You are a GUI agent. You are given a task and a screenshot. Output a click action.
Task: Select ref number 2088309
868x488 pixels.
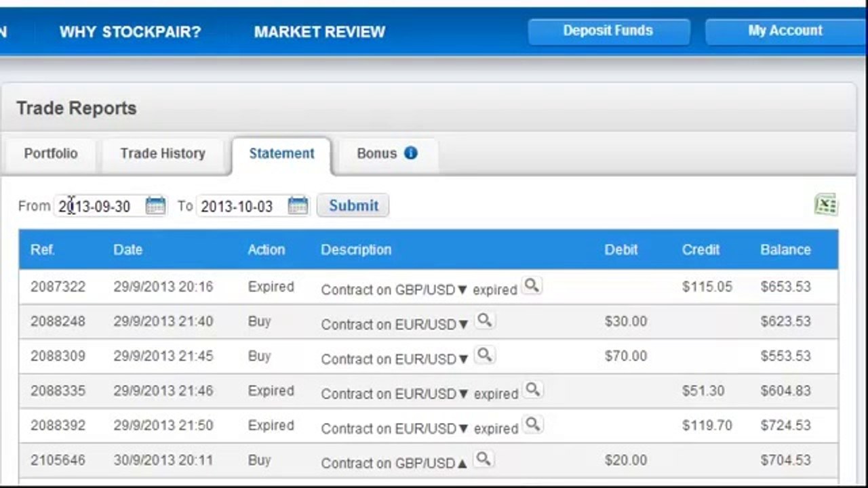click(58, 356)
